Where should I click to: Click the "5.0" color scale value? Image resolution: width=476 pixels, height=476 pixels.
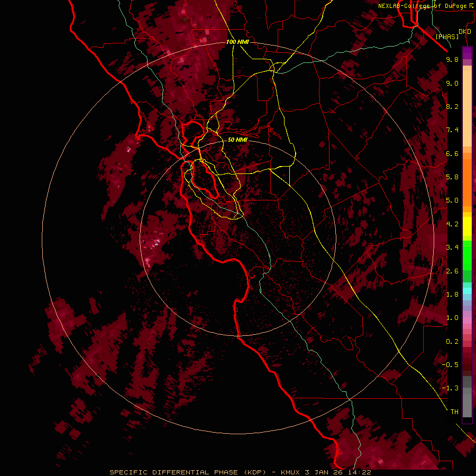(x=452, y=200)
